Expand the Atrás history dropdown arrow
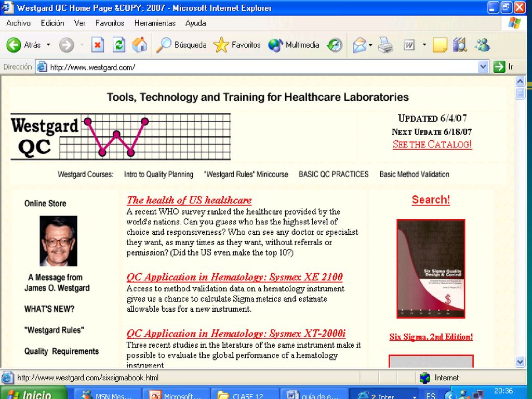 pyautogui.click(x=48, y=45)
